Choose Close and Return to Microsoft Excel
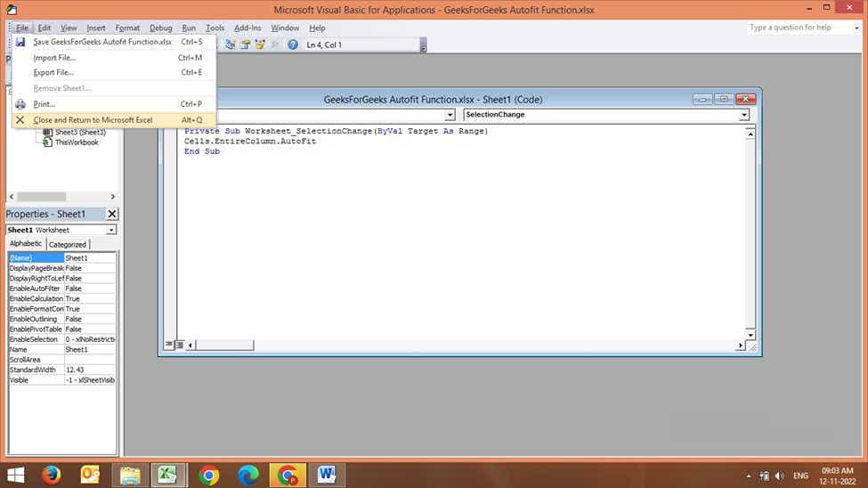This screenshot has height=488, width=868. click(114, 119)
